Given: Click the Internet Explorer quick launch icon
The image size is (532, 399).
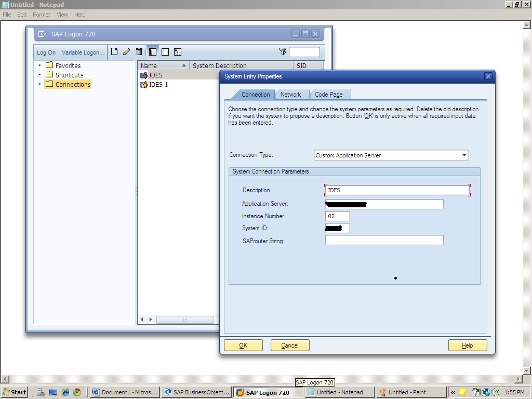Looking at the screenshot, I should tap(65, 392).
